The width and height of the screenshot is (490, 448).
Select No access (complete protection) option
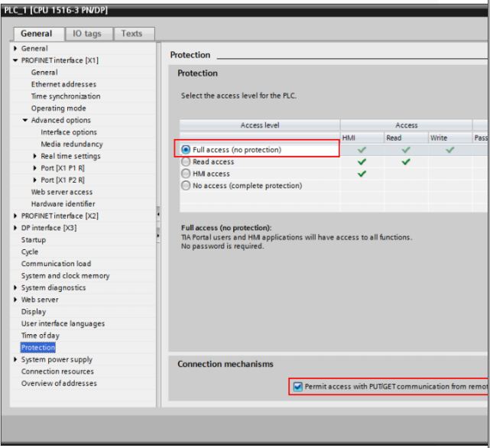(x=186, y=186)
